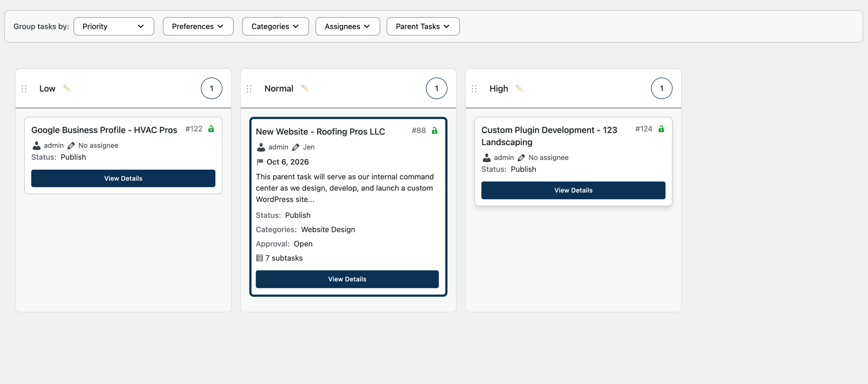Click the subtasks list icon on Roofing task
The image size is (868, 384).
[x=259, y=258]
